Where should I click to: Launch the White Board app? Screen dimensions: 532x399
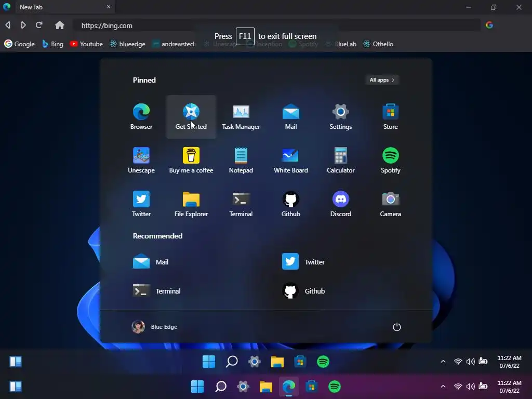291,160
